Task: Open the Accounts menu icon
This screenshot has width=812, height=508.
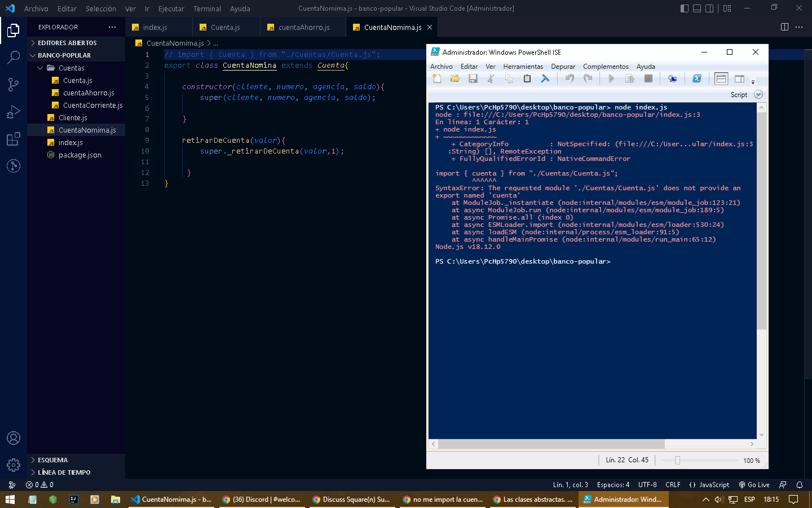Action: (x=14, y=438)
